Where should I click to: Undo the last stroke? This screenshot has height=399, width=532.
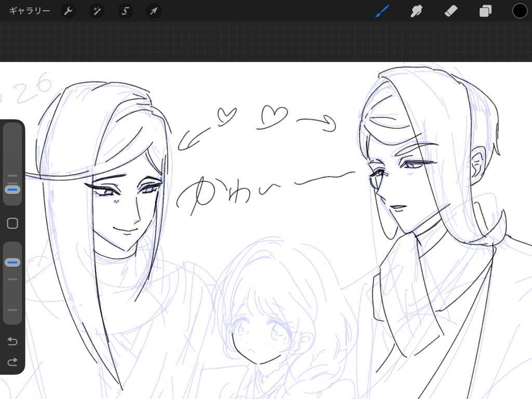(12, 341)
